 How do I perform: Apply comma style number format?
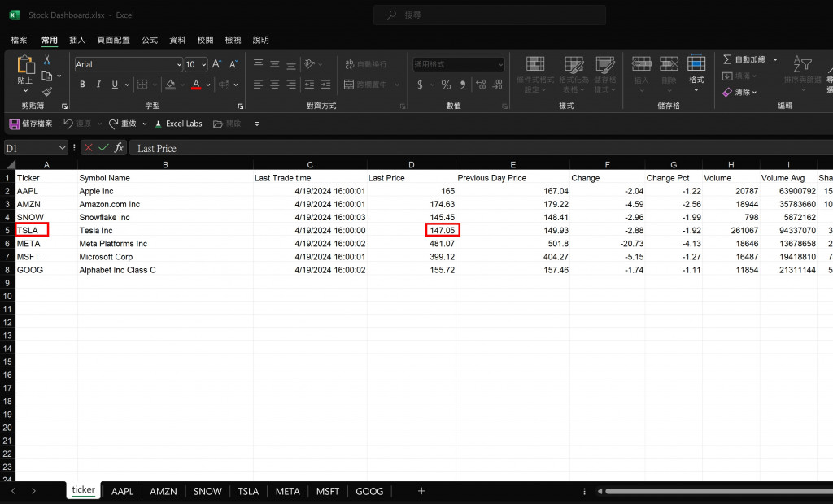click(x=463, y=85)
